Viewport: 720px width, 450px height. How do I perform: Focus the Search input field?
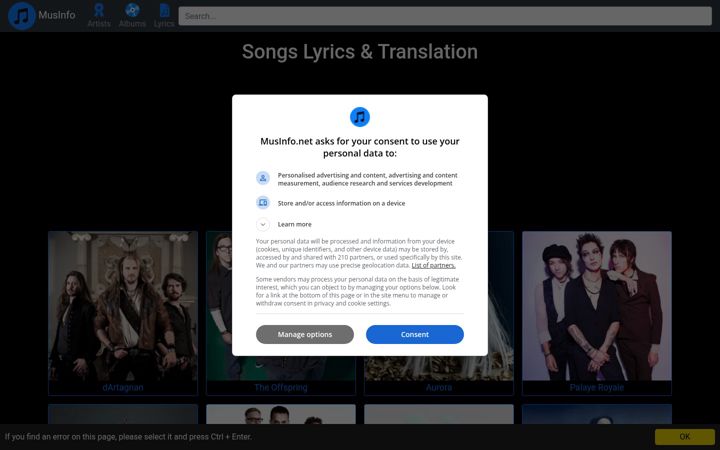point(445,16)
